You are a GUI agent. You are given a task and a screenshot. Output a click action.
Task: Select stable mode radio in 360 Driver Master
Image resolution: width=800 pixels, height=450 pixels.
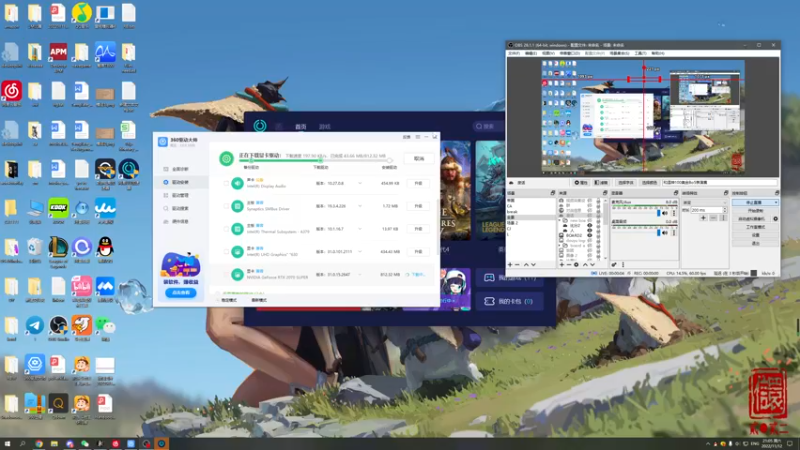click(x=218, y=300)
